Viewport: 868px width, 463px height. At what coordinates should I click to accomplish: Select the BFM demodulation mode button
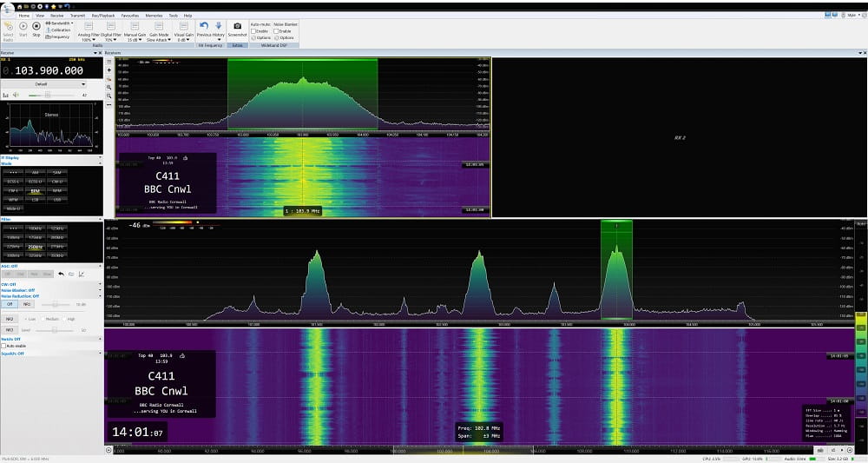point(35,189)
